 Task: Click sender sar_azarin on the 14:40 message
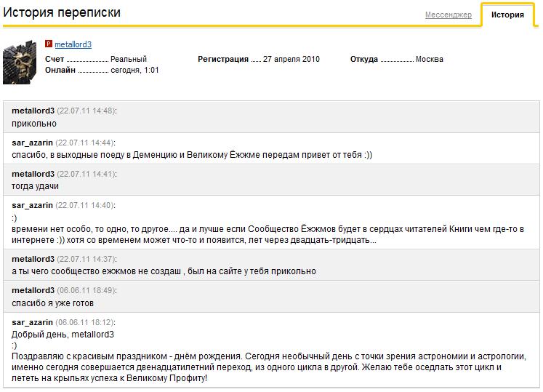pyautogui.click(x=32, y=205)
